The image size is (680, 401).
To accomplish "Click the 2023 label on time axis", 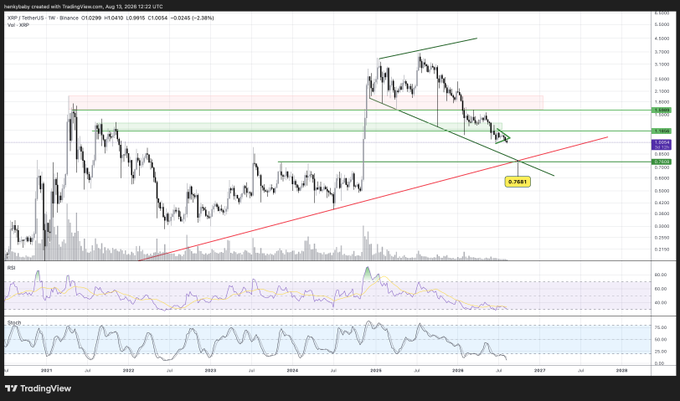I will point(210,371).
